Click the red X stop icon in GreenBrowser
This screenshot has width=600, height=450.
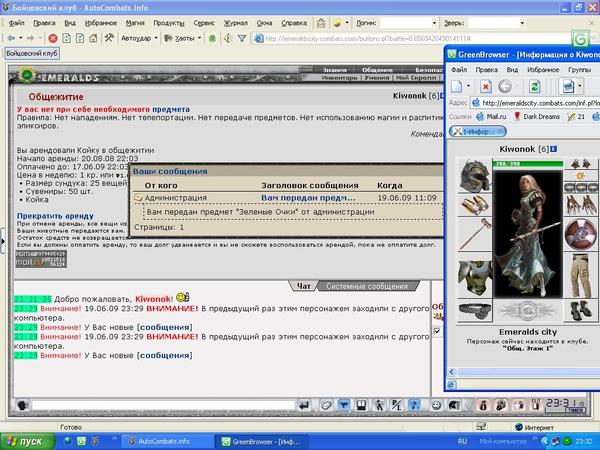[x=486, y=86]
